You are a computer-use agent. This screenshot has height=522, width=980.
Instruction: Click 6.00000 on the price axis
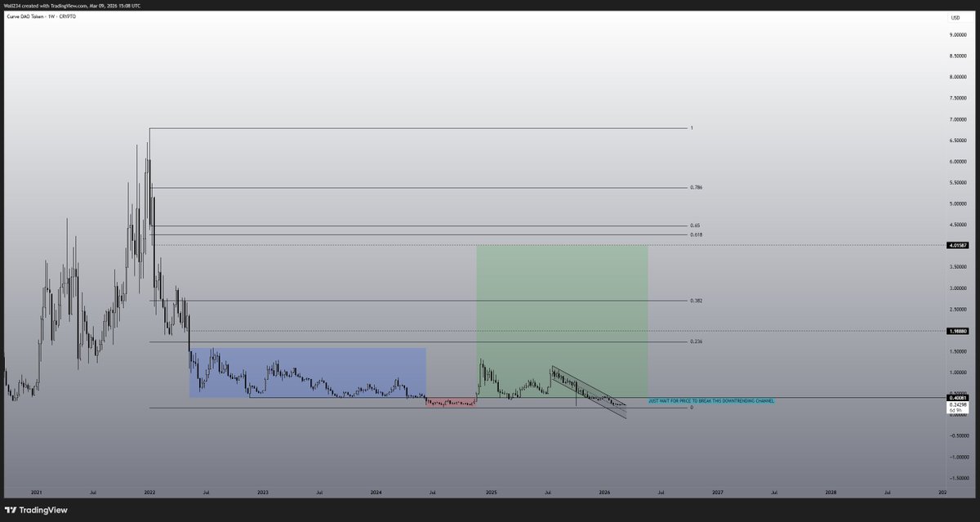tap(957, 162)
